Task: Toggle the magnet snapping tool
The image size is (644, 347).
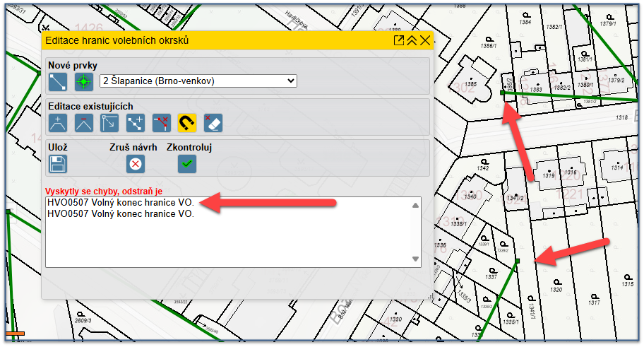Action: 186,123
